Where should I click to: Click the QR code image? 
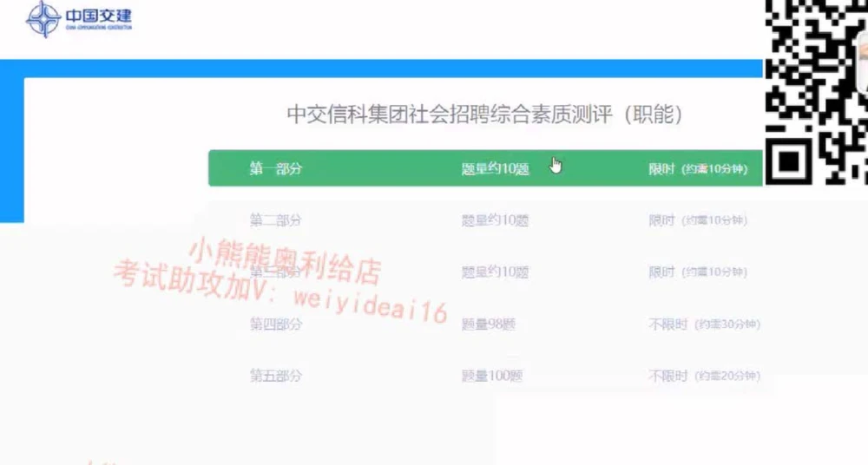[x=816, y=92]
